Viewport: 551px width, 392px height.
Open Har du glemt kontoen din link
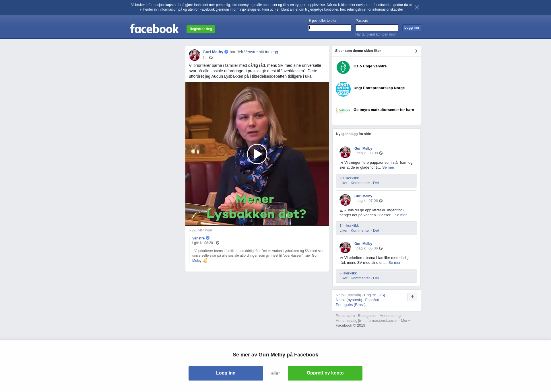[375, 34]
